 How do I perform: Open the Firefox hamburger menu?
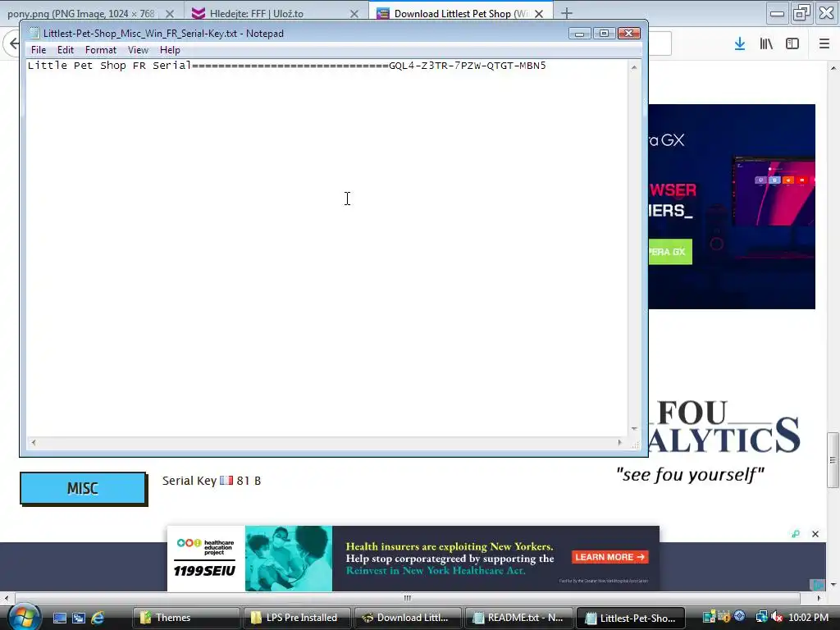824,43
